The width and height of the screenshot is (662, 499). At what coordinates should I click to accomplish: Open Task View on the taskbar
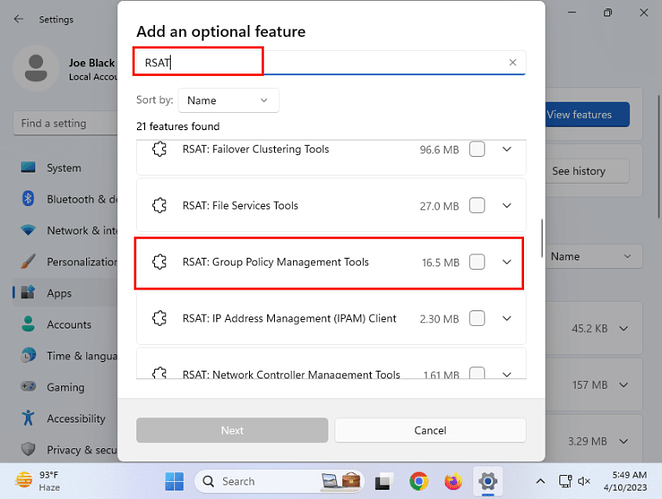(383, 482)
